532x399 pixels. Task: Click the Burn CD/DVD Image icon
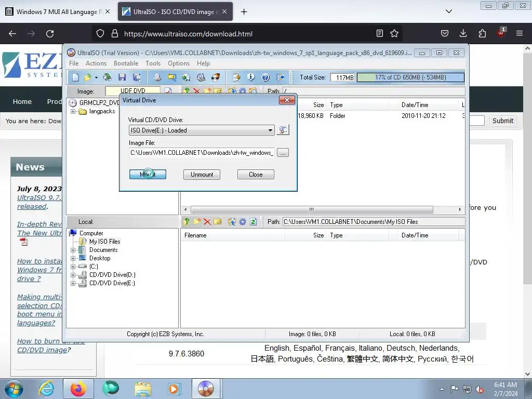click(x=216, y=77)
